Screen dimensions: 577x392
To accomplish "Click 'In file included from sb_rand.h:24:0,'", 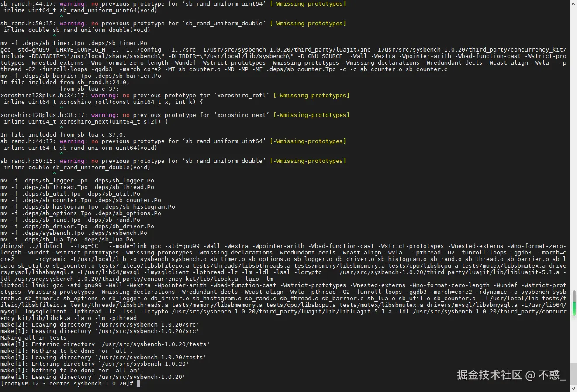I will (65, 82).
